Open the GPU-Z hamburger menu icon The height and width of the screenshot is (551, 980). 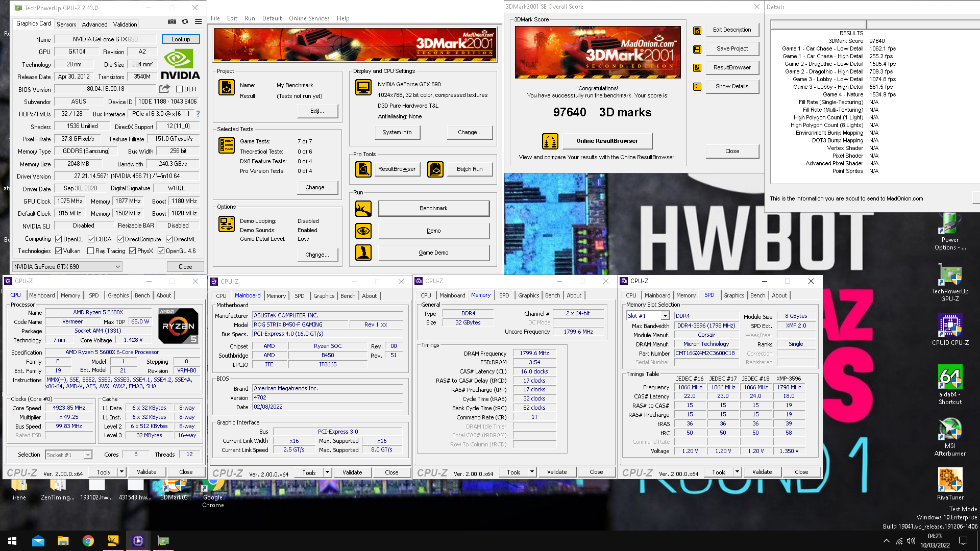pos(198,21)
